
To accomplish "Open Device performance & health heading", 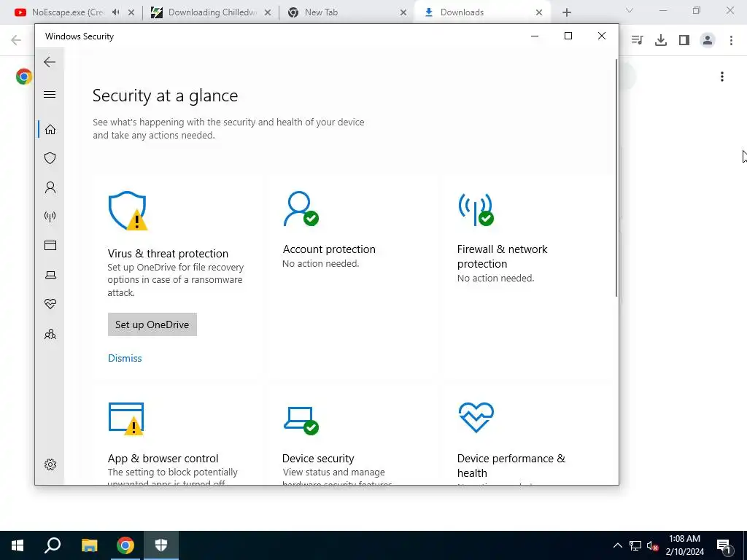I will pos(511,466).
